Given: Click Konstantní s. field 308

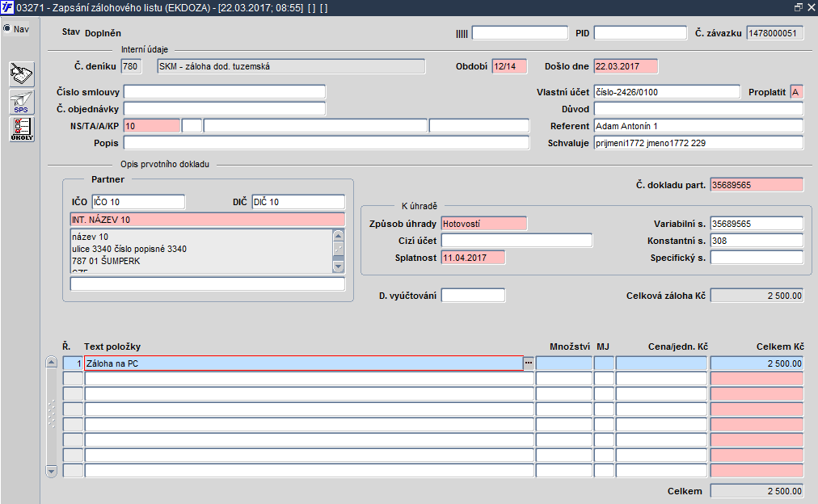Looking at the screenshot, I should [x=757, y=240].
